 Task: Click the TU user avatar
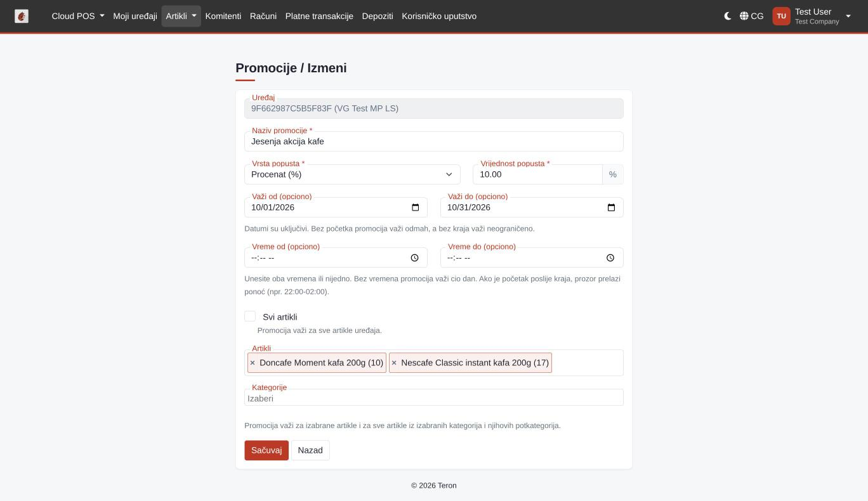tap(781, 16)
